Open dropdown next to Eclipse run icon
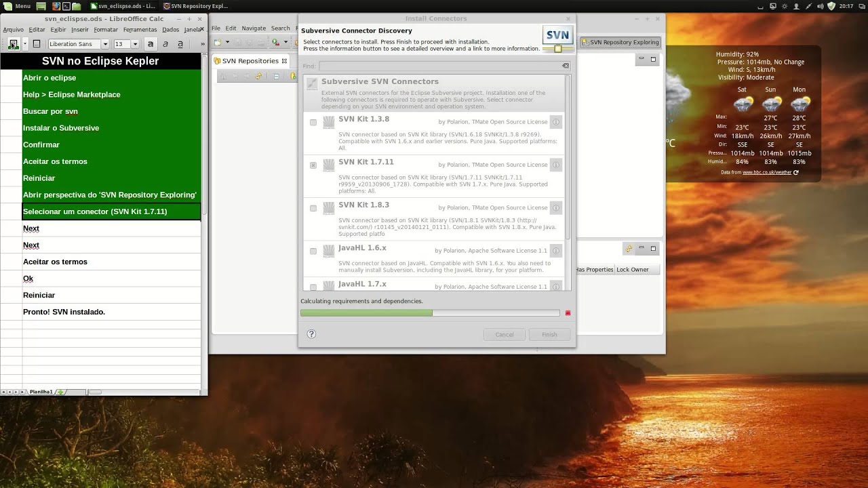Image resolution: width=868 pixels, height=488 pixels. click(x=285, y=42)
